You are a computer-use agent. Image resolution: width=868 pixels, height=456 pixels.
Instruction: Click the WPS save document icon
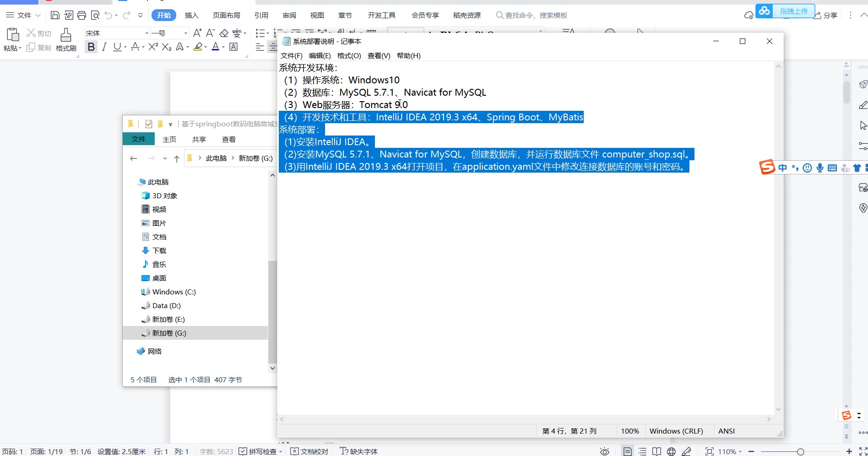point(55,15)
